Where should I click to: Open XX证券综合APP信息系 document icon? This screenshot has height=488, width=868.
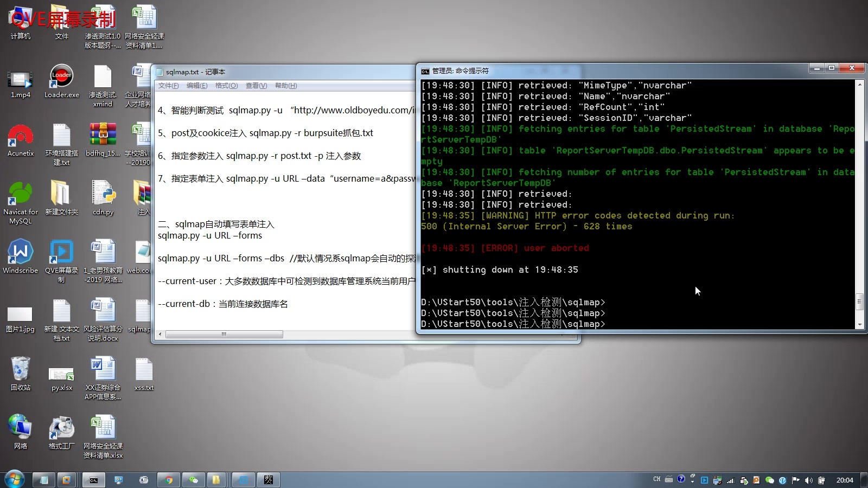(103, 378)
